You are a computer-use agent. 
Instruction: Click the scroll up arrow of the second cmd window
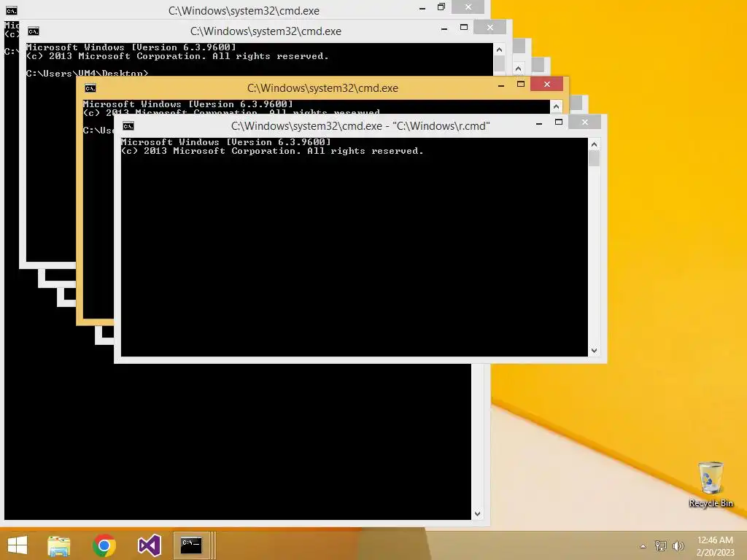tap(499, 50)
